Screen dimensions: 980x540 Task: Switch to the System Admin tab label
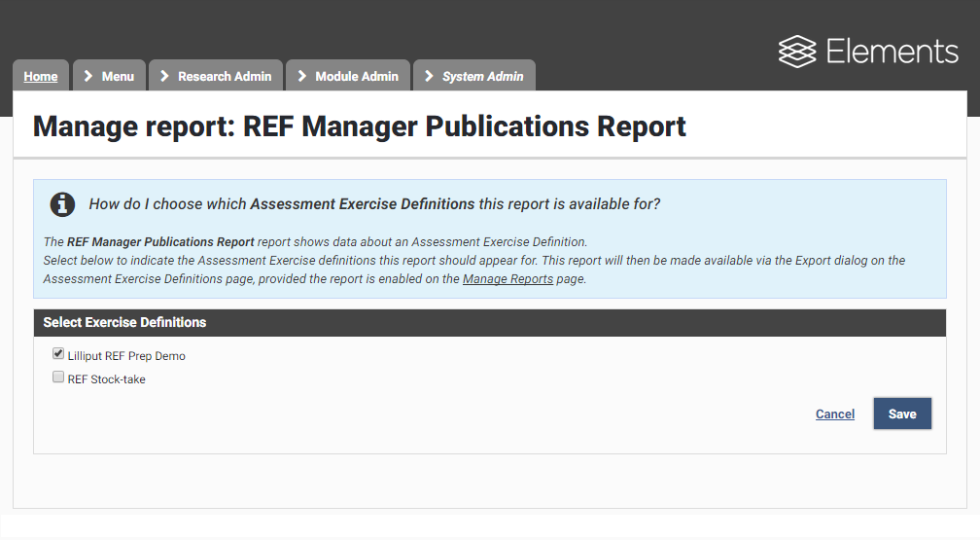(x=482, y=76)
